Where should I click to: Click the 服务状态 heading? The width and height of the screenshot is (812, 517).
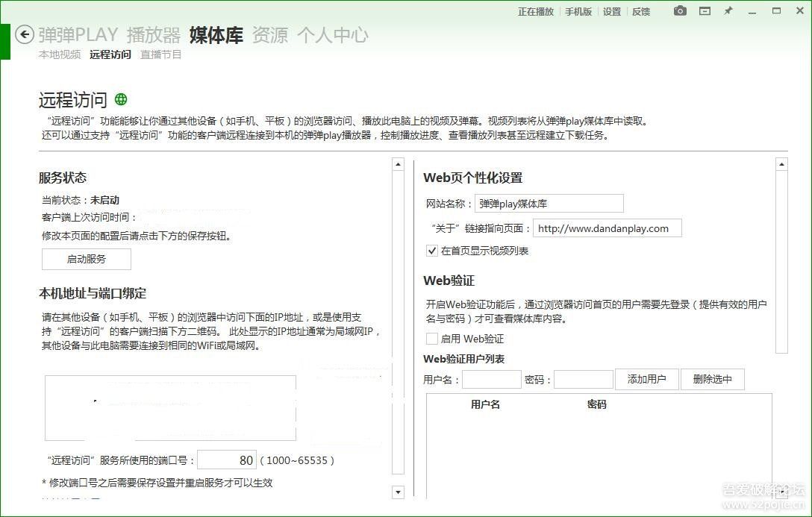tap(63, 178)
